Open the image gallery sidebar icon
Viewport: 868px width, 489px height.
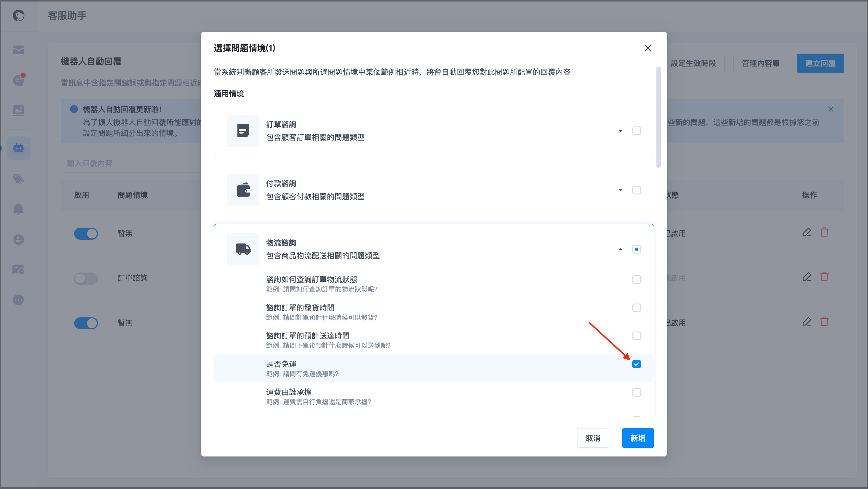coord(18,111)
